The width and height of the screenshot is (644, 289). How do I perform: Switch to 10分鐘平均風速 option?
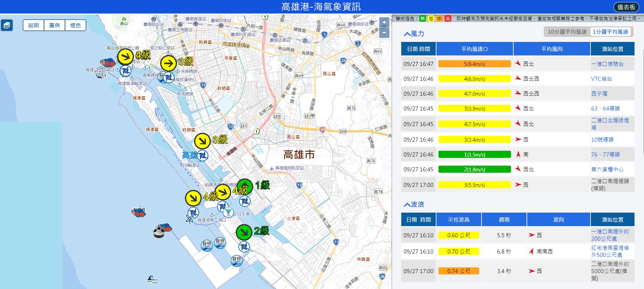click(x=567, y=32)
